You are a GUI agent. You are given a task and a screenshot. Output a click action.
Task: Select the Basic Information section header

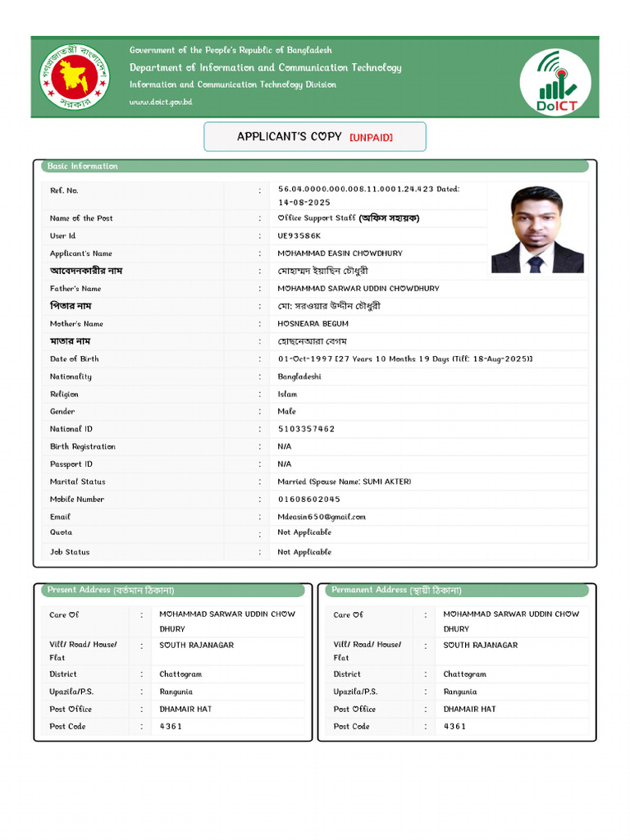point(315,166)
